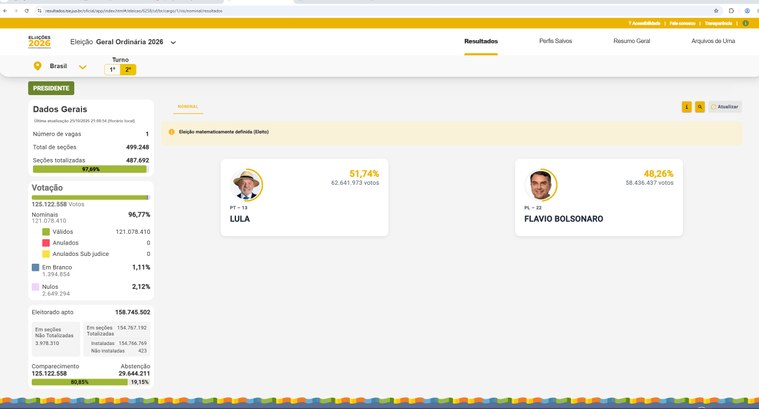Open the browser extensions icon
Screen dimensions: 759x409
[731, 11]
